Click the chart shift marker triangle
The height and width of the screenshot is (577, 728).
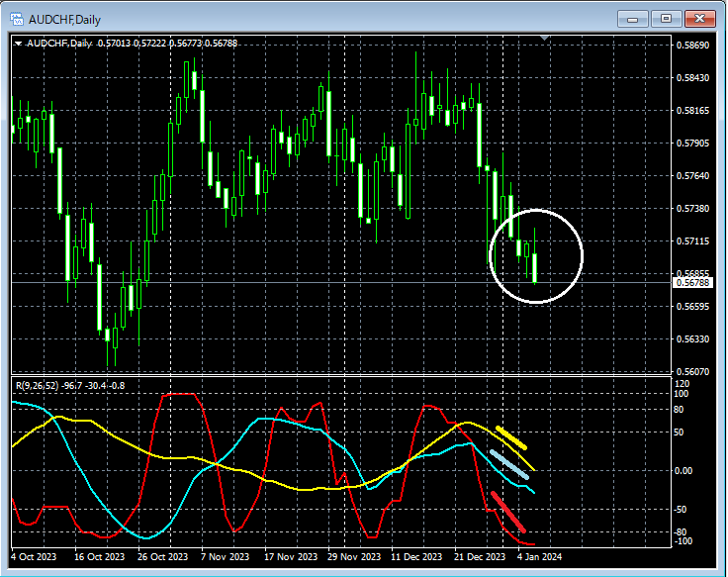pyautogui.click(x=545, y=38)
